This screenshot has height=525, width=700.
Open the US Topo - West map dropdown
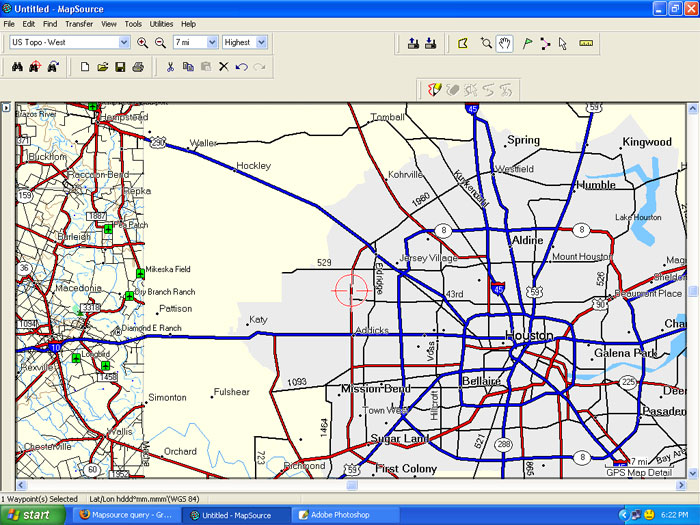coord(125,42)
